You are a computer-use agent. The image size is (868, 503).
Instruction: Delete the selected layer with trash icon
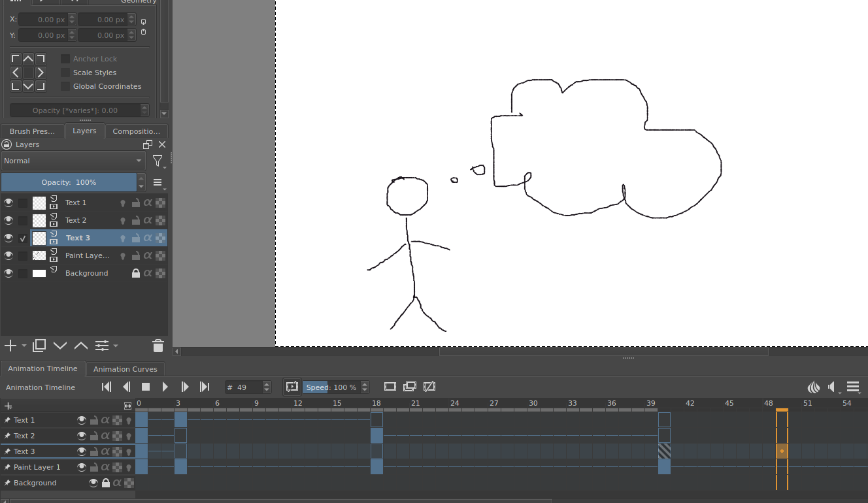158,346
